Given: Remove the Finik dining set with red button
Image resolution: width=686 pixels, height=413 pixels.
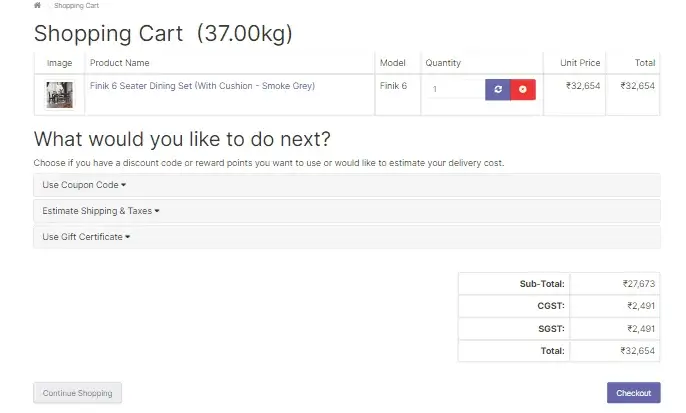Looking at the screenshot, I should point(523,89).
